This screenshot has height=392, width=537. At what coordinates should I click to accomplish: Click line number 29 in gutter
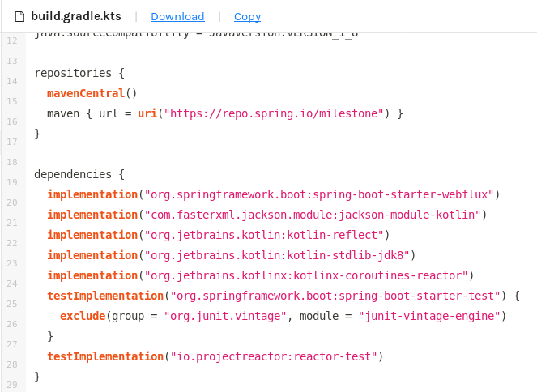12,385
